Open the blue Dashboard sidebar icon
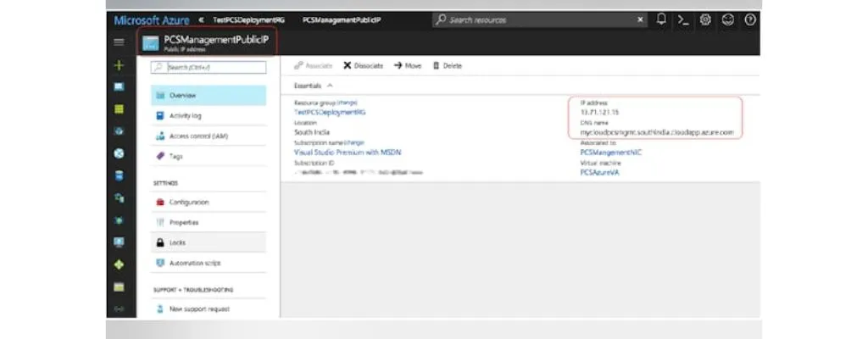 click(119, 87)
